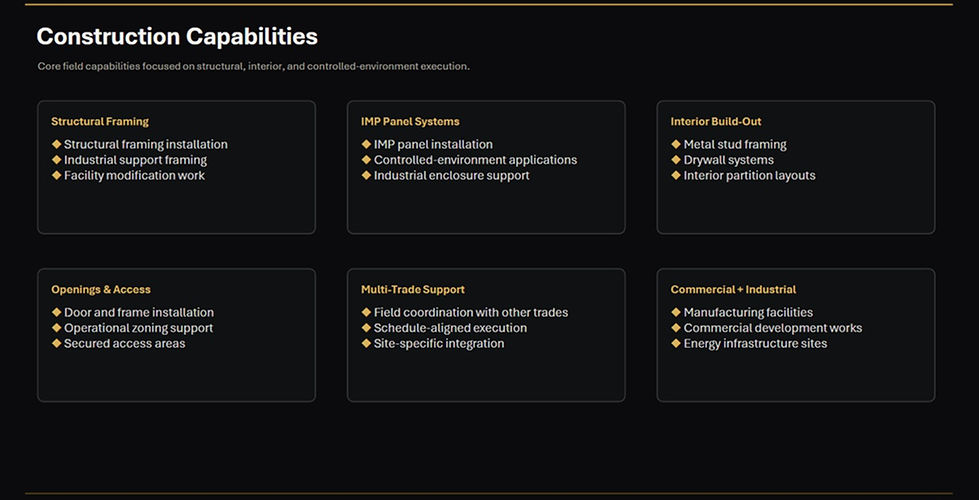Click 'Secured access areas' list item
This screenshot has height=500, width=979.
tap(124, 343)
